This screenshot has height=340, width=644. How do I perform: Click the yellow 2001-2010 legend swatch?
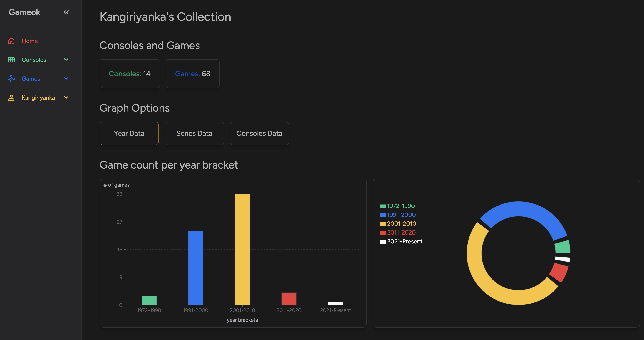(x=383, y=224)
